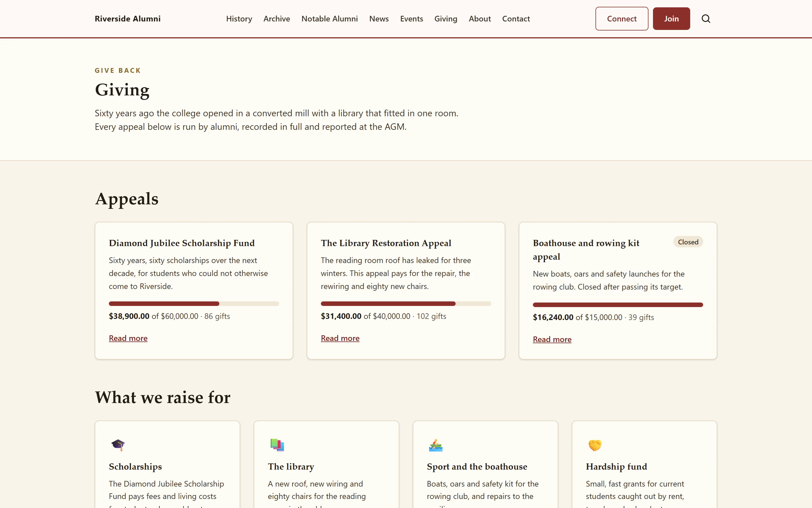This screenshot has width=812, height=508.
Task: Click the graduation cap Scholarships icon
Action: click(118, 445)
